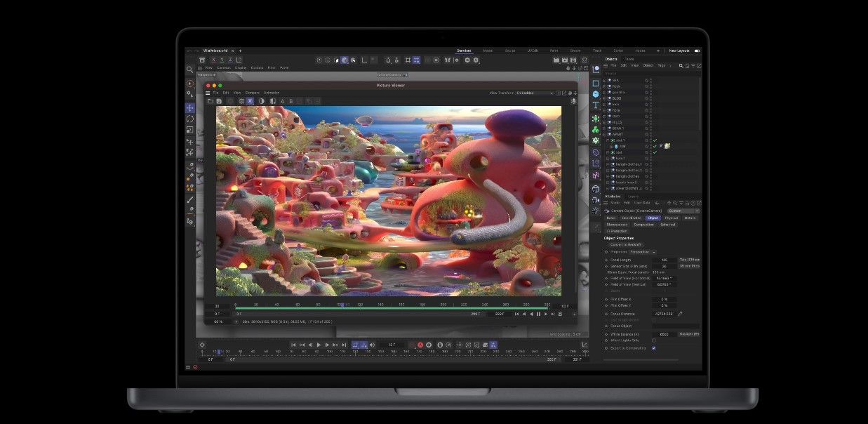Click the New Layouts button

click(679, 51)
